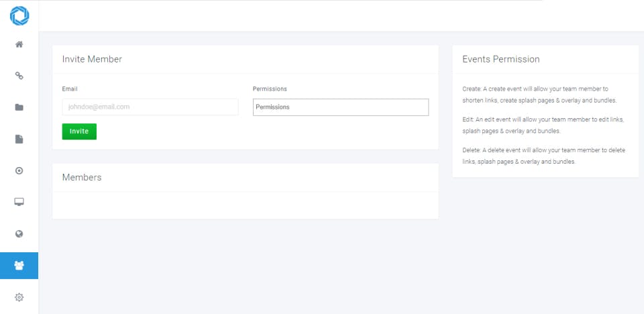Screen dimensions: 644x314
Task: Open the folder icon in the sidebar
Action: pyautogui.click(x=19, y=107)
